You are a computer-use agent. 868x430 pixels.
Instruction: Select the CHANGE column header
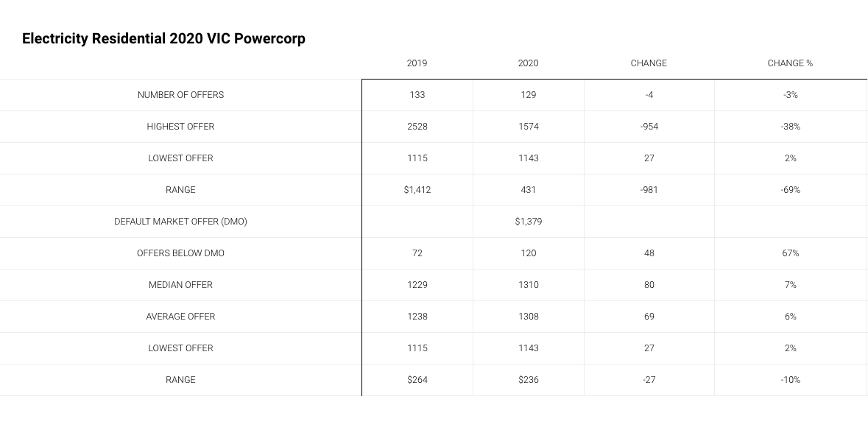(649, 63)
